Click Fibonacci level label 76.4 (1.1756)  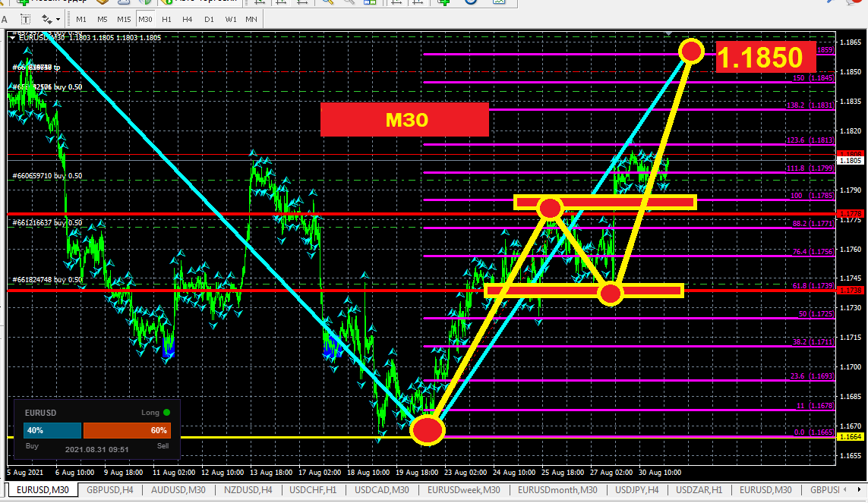tap(813, 252)
